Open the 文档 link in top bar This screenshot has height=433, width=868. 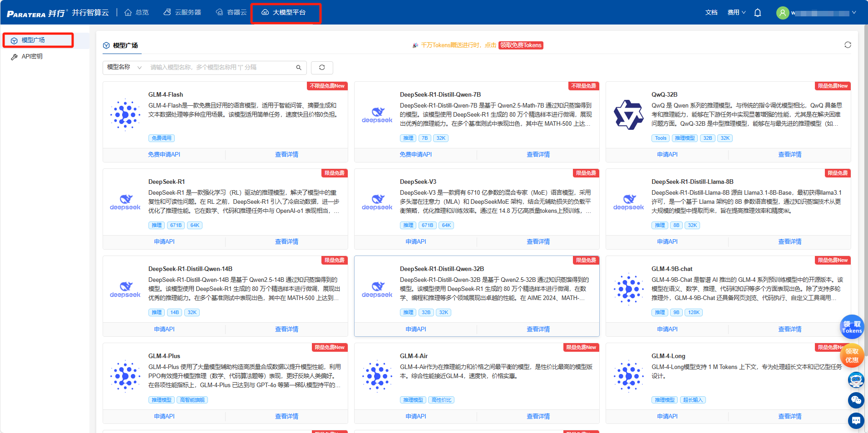tap(711, 12)
